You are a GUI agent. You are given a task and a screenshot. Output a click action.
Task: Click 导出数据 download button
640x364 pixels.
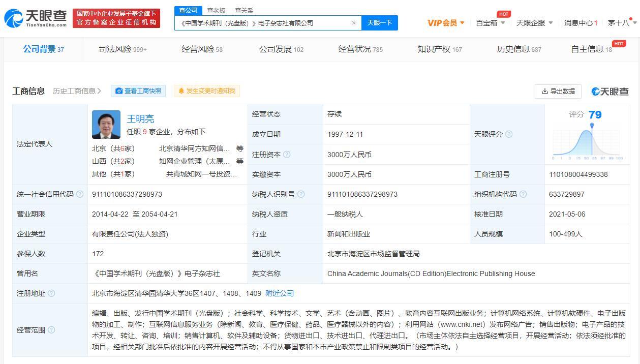tap(558, 92)
